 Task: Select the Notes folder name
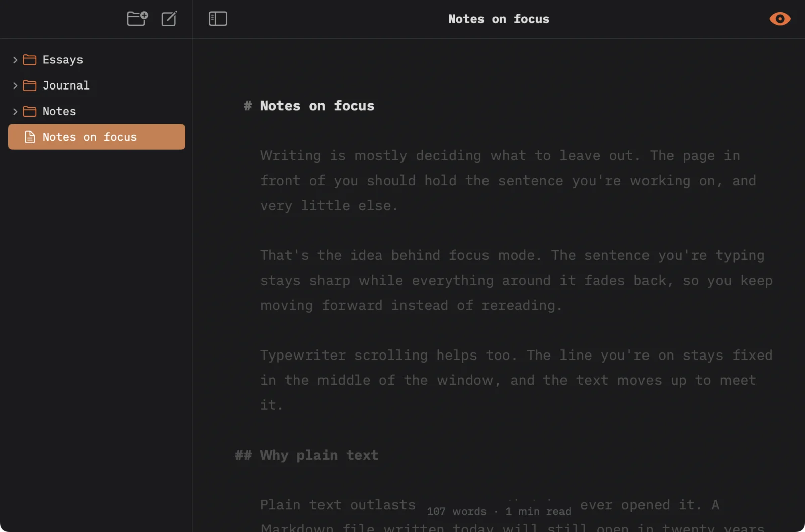(x=59, y=111)
